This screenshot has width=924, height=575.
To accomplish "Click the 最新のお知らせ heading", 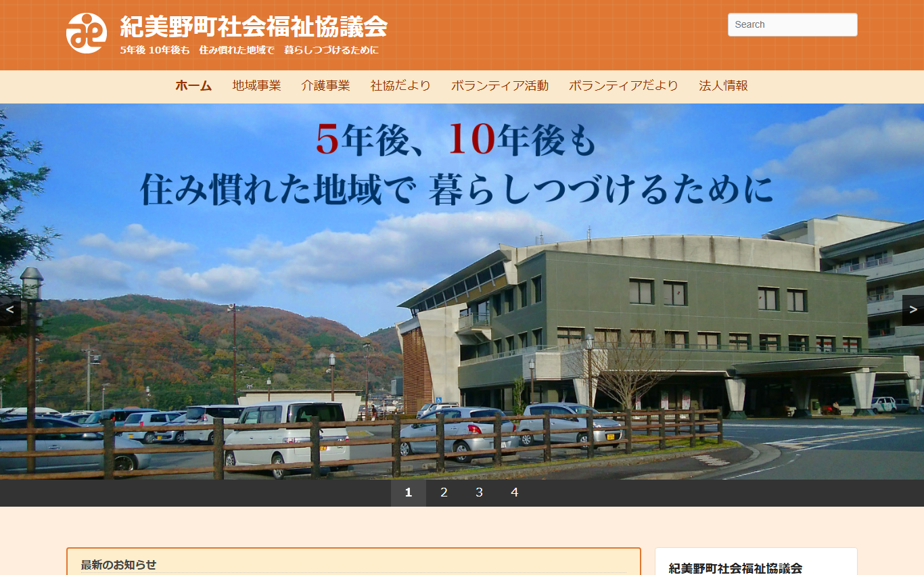I will coord(118,565).
